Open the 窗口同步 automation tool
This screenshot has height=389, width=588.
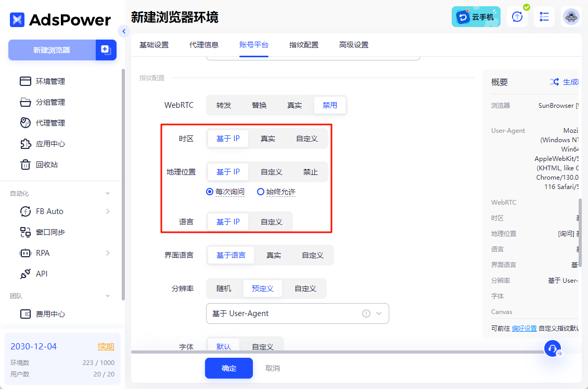tap(48, 232)
